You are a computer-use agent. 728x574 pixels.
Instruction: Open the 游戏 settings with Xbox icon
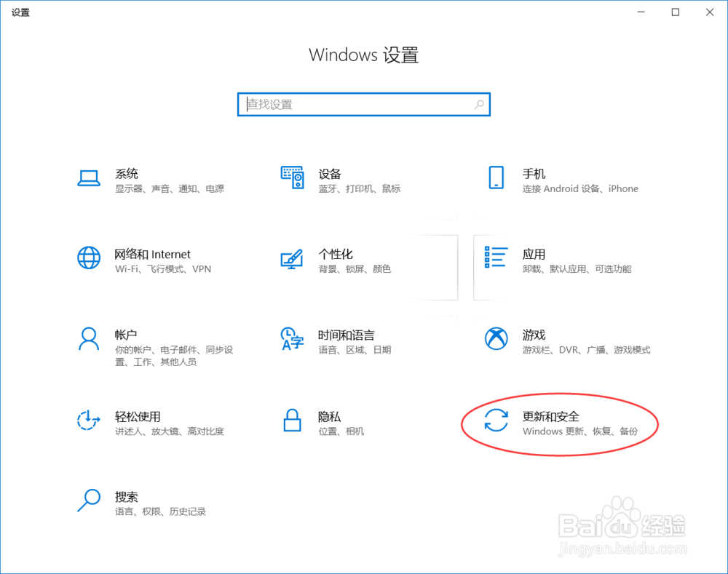534,335
